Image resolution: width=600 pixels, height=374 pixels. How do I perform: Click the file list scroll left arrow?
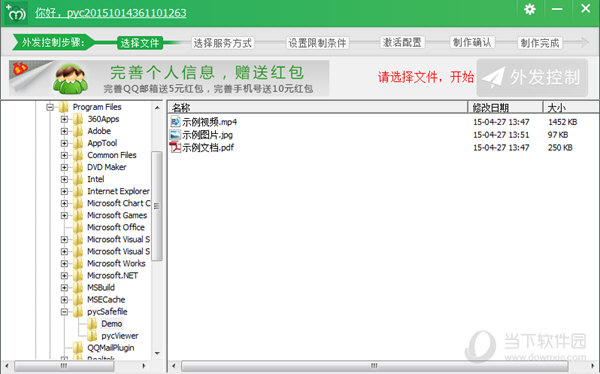click(174, 366)
